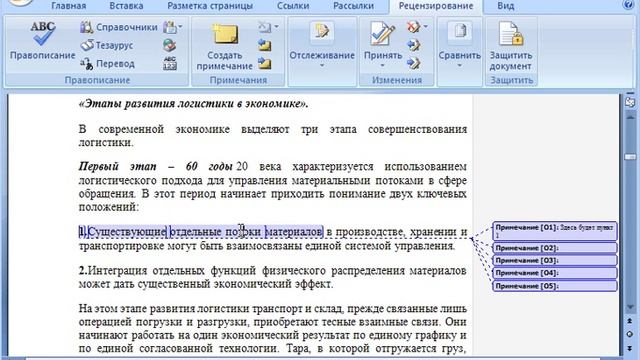This screenshot has width=640, height=360.
Task: Click paragraph starting 'На этом этапе развития'
Action: click(272, 329)
